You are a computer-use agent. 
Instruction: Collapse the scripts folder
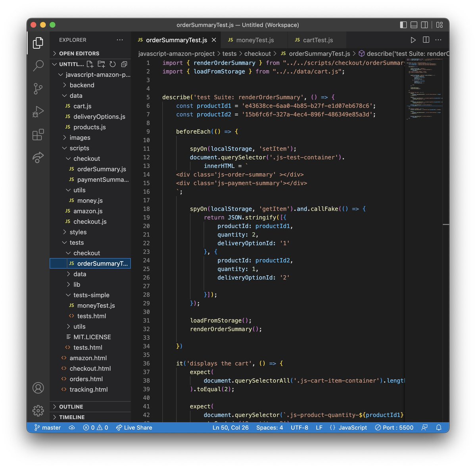[90, 148]
